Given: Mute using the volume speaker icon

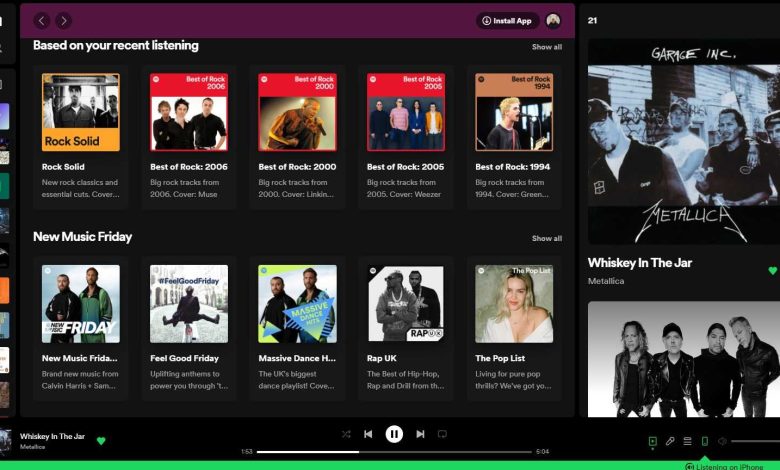Looking at the screenshot, I should click(722, 441).
